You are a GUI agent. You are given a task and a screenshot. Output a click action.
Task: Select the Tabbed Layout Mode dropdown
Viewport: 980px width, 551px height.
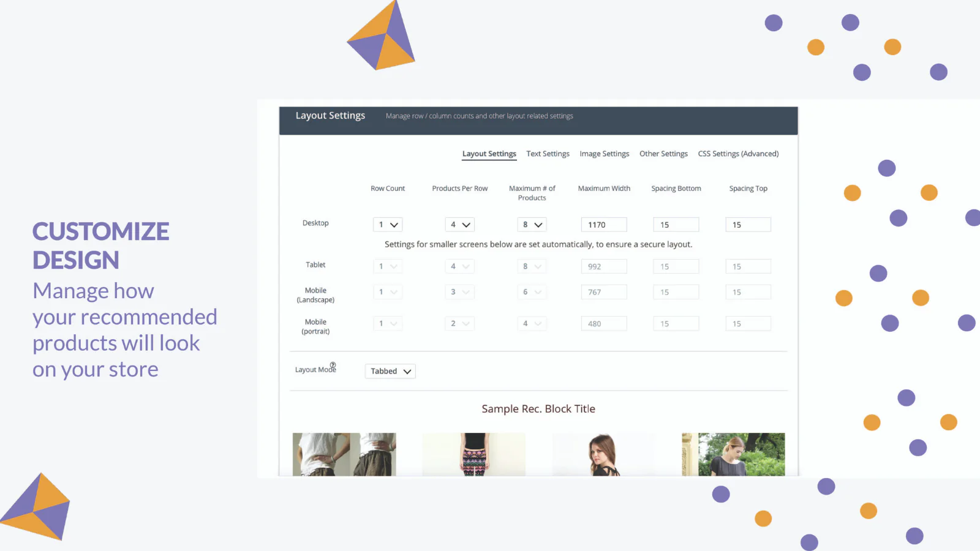[x=390, y=371]
